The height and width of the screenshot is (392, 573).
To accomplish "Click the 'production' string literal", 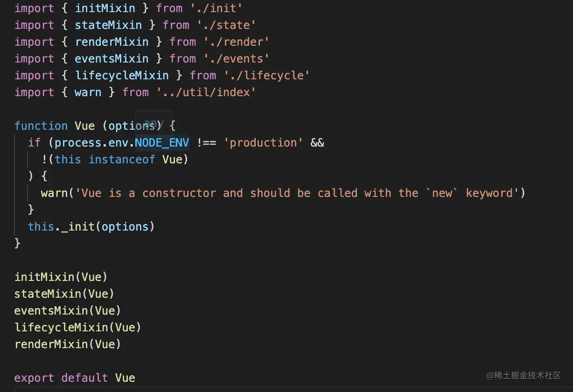I will 263,143.
